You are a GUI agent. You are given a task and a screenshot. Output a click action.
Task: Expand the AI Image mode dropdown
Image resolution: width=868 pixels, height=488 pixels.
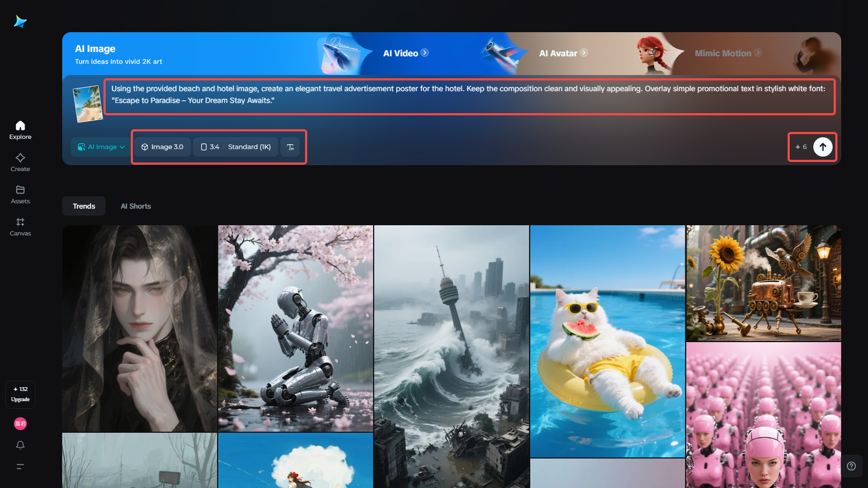101,147
